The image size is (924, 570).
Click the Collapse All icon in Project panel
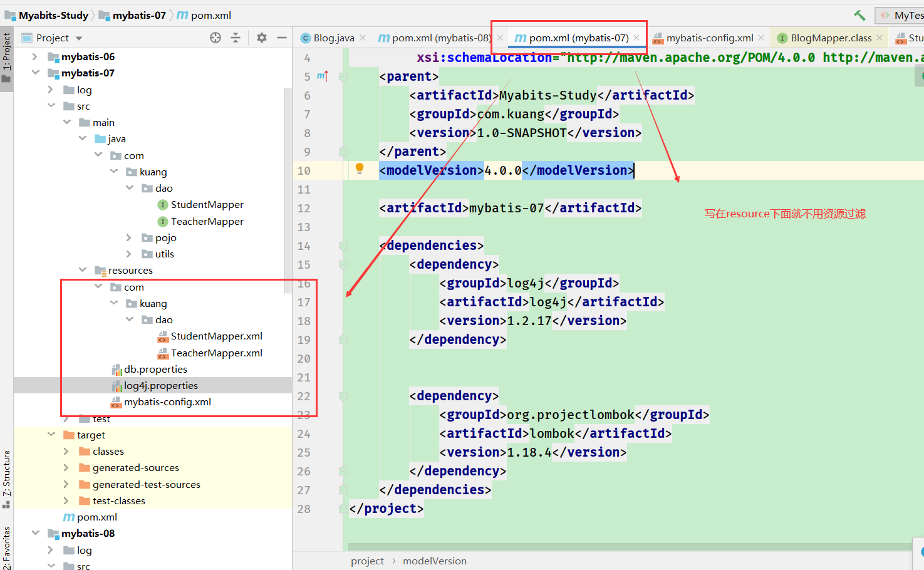pos(236,38)
